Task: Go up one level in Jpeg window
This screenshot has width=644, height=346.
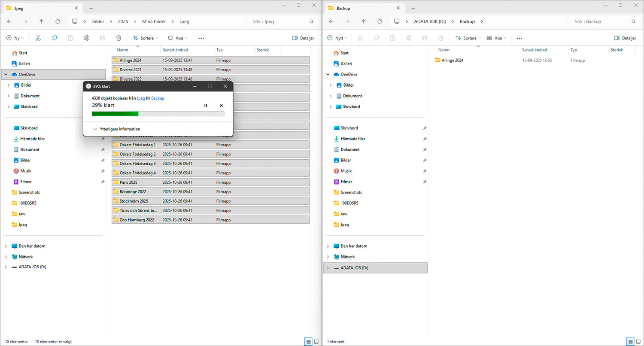Action: [41, 21]
